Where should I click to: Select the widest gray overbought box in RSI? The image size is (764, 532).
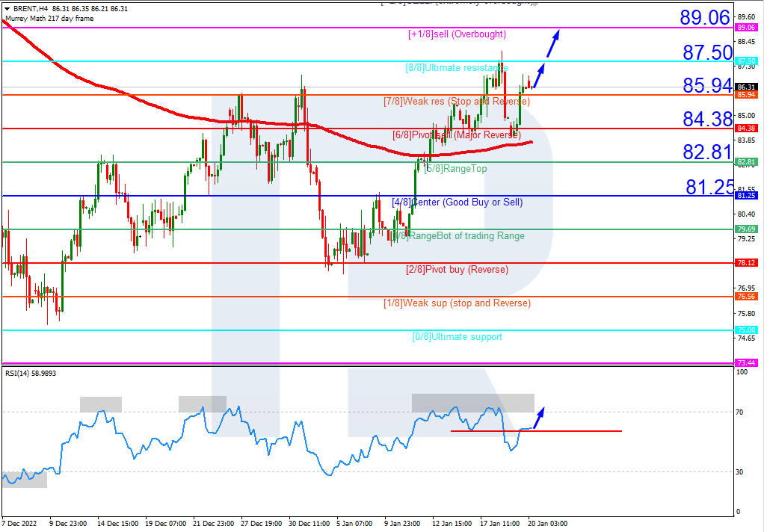pyautogui.click(x=472, y=403)
